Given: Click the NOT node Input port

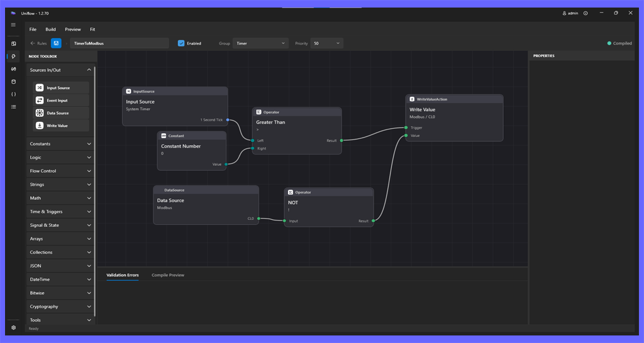Looking at the screenshot, I should [x=284, y=221].
